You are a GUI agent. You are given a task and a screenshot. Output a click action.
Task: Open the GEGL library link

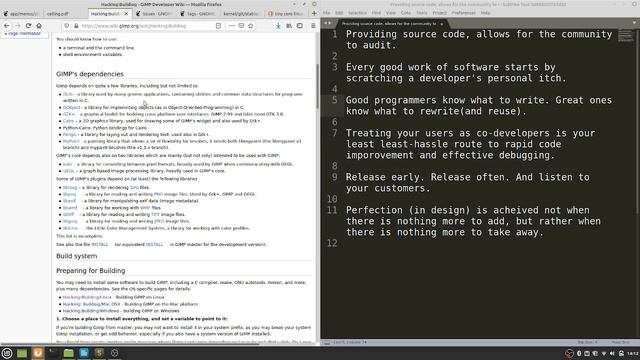coord(69,171)
